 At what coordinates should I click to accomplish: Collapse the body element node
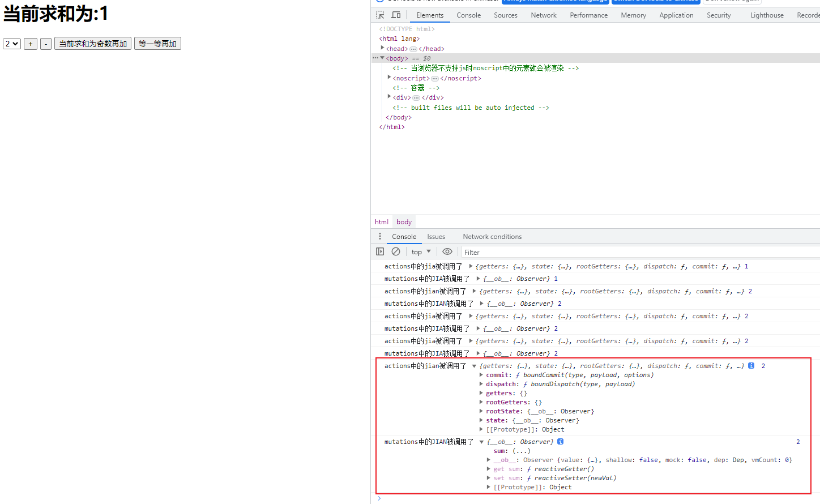click(x=382, y=58)
